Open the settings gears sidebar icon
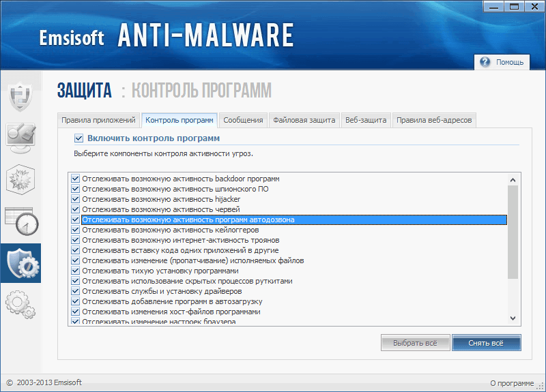The image size is (546, 392). [20, 305]
